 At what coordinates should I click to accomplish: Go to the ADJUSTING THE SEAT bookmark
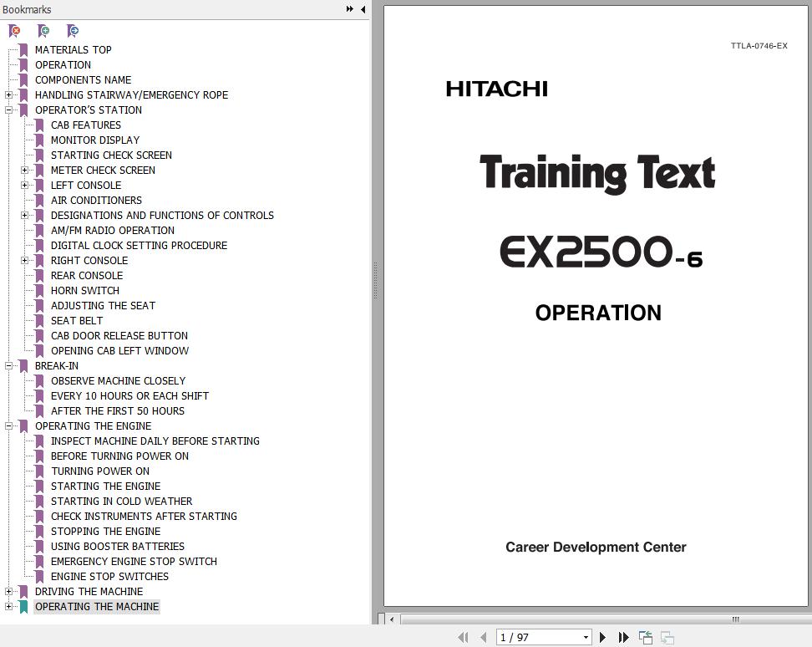pos(103,306)
